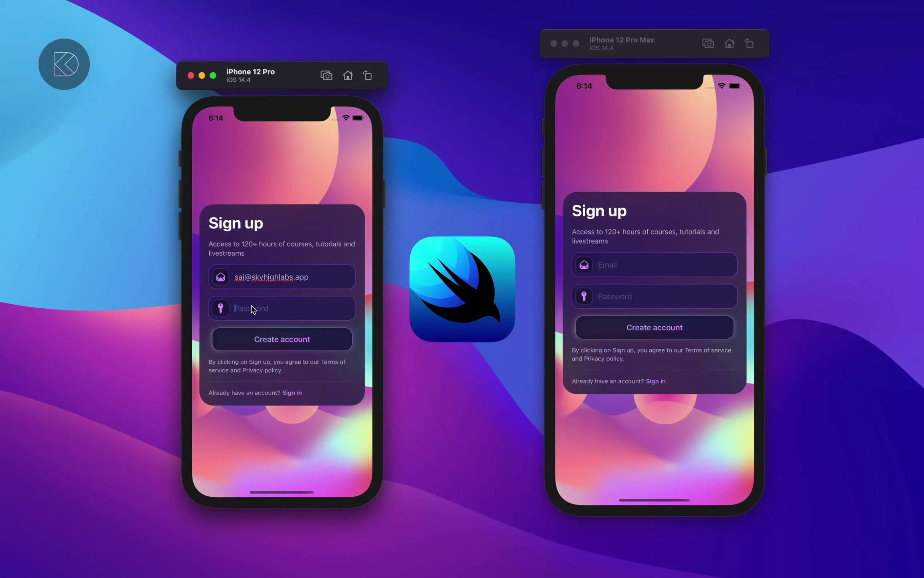Image resolution: width=924 pixels, height=578 pixels.
Task: Click the Kavsoft logo icon in top-left corner
Action: click(x=65, y=65)
